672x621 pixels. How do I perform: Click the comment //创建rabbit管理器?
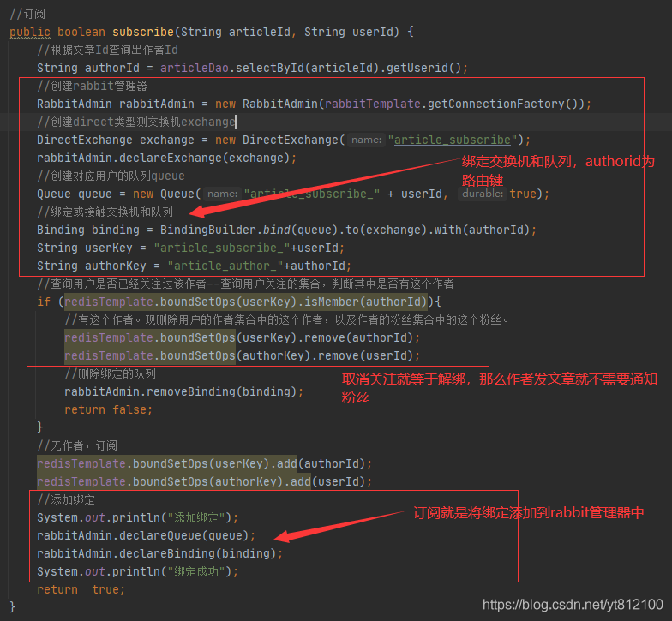point(93,86)
